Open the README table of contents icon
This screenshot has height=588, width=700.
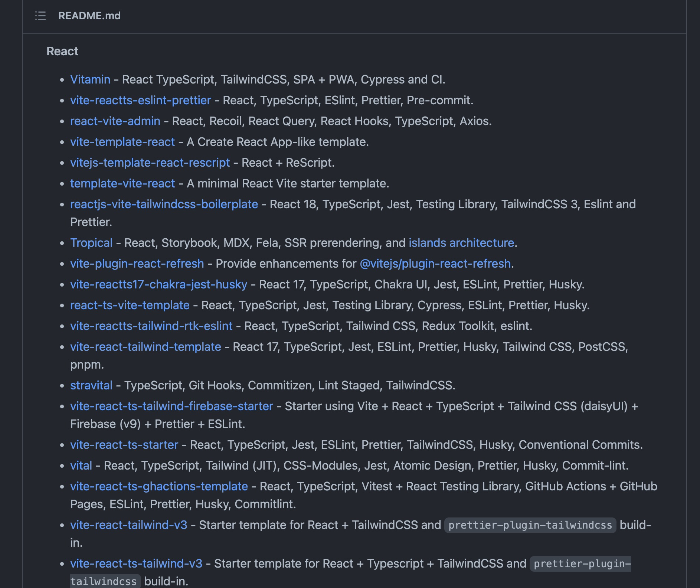(x=40, y=16)
